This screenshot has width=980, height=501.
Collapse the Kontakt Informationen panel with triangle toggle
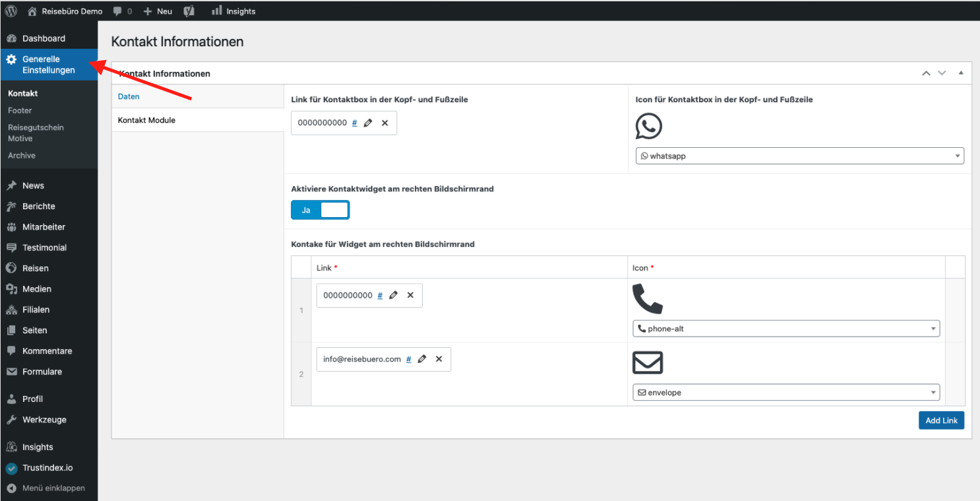coord(960,73)
